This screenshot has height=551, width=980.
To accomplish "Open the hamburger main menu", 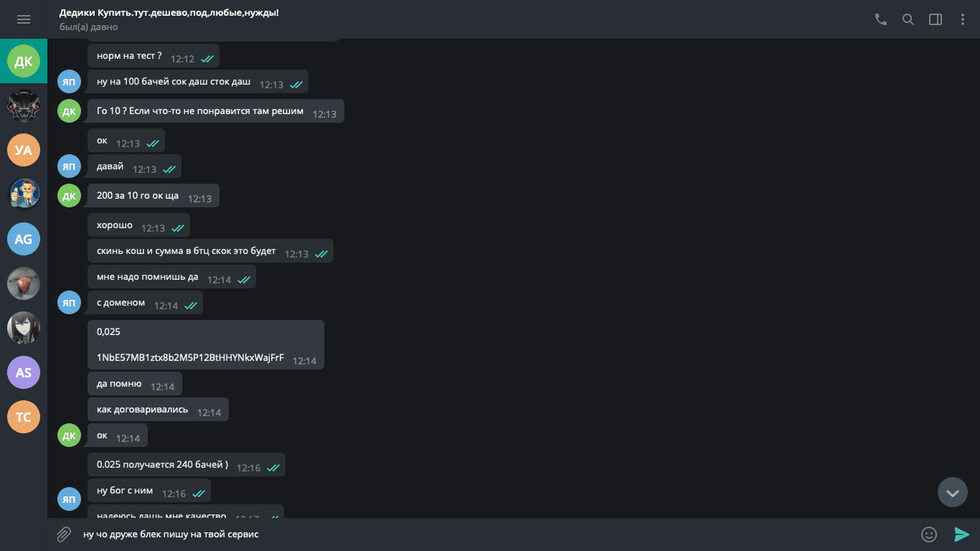I will 24,19.
